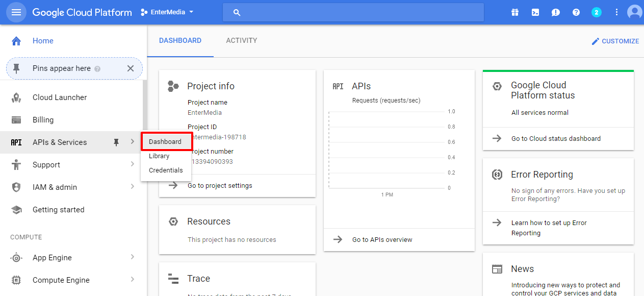Screen dimensions: 644x296
Task: Open the user account avatar
Action: point(635,12)
